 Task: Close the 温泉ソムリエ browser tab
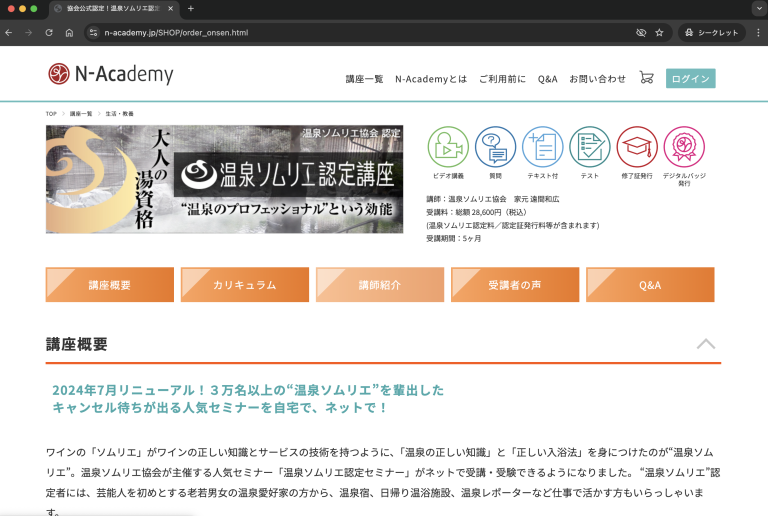170,8
